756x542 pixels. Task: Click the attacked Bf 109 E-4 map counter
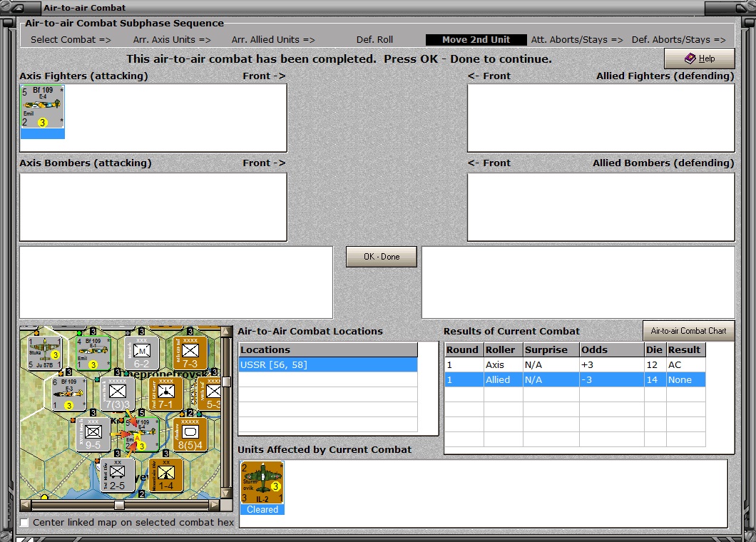pos(142,434)
